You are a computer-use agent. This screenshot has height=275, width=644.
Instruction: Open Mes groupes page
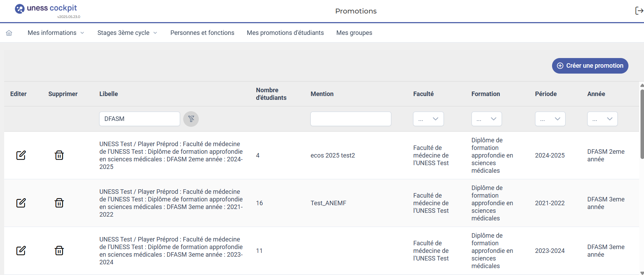click(354, 33)
